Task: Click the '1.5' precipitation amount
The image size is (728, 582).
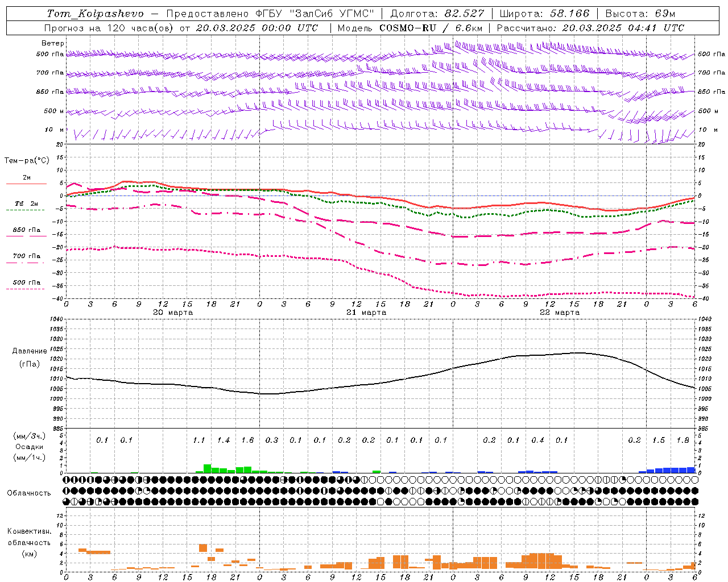Action: [x=659, y=440]
